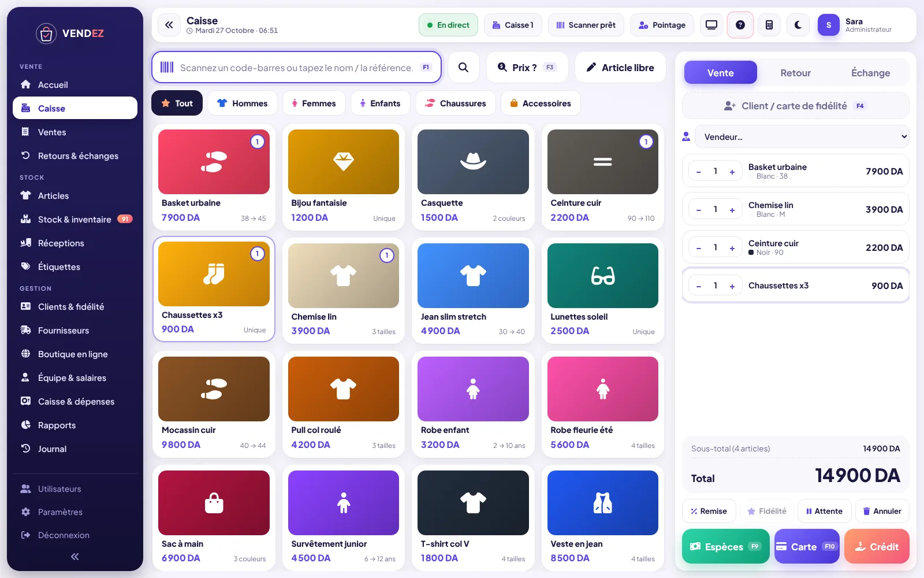Open the help question mark icon
The image size is (924, 578).
pos(740,25)
